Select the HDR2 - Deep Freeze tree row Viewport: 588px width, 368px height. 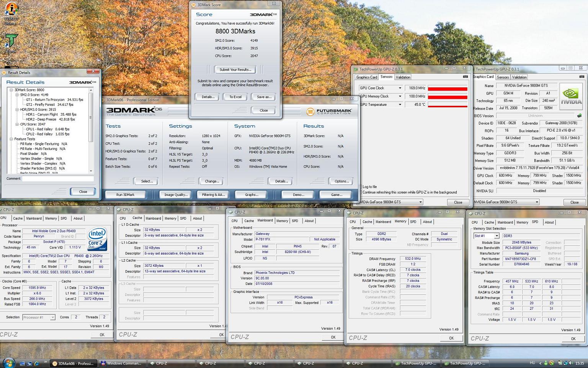(50, 119)
